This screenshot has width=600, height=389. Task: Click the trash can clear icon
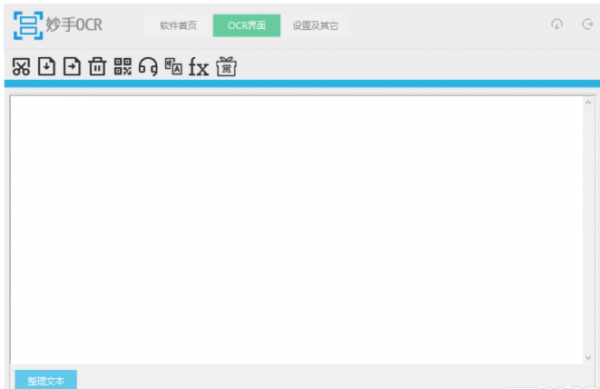coord(97,67)
